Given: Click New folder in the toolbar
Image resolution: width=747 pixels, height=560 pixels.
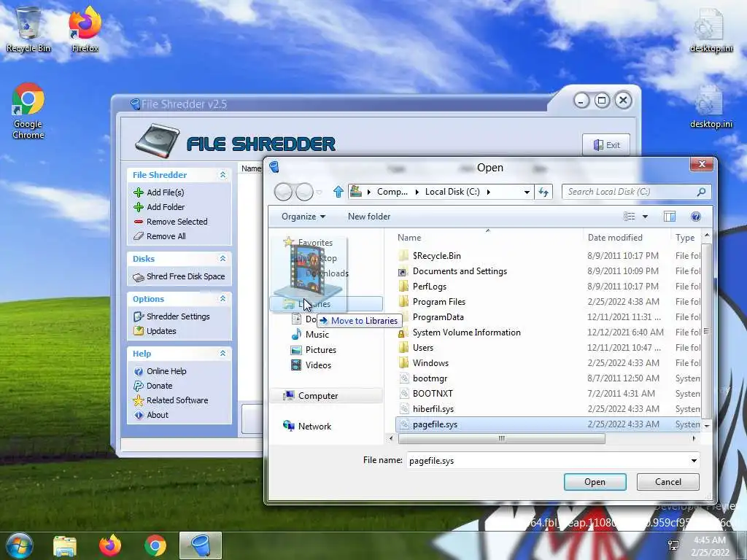Looking at the screenshot, I should [368, 217].
